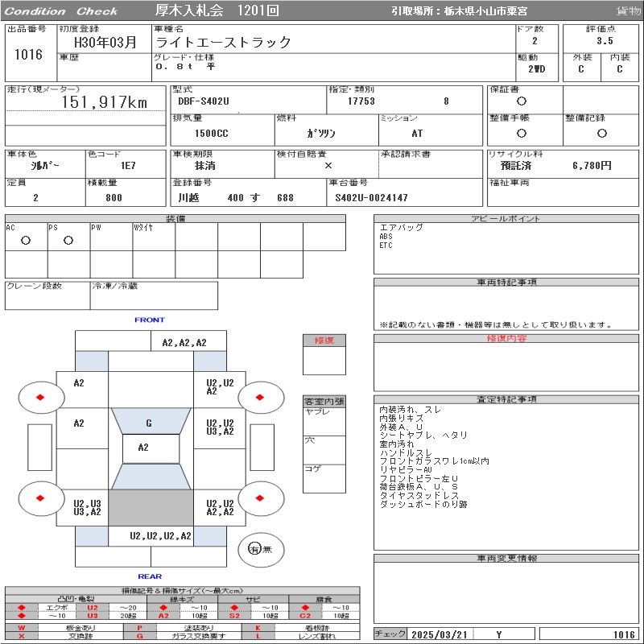Click the circle mark under PS
644x644 pixels.
tap(68, 240)
